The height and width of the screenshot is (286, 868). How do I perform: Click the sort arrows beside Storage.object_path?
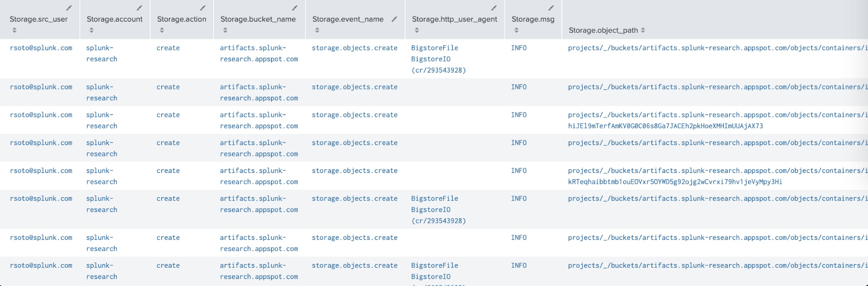pyautogui.click(x=643, y=30)
